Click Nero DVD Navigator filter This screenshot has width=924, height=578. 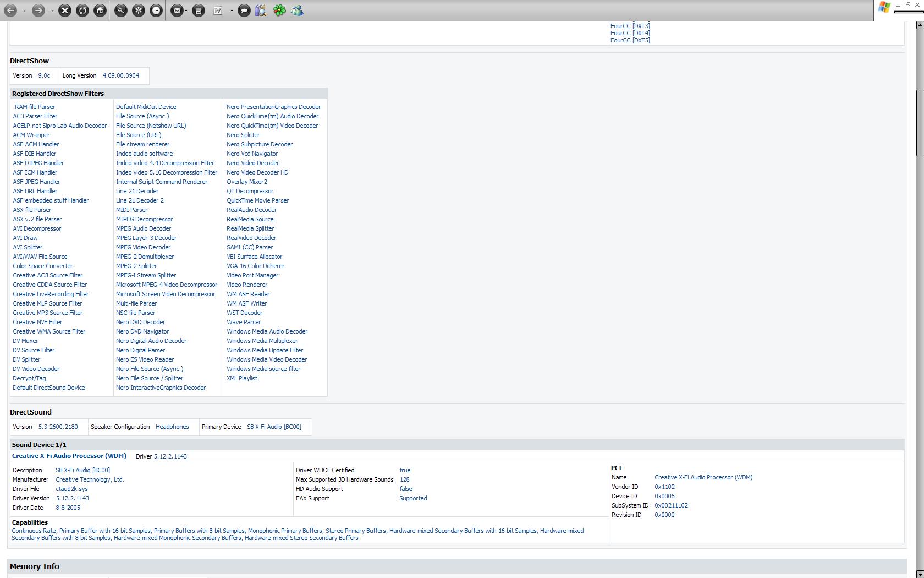(142, 331)
